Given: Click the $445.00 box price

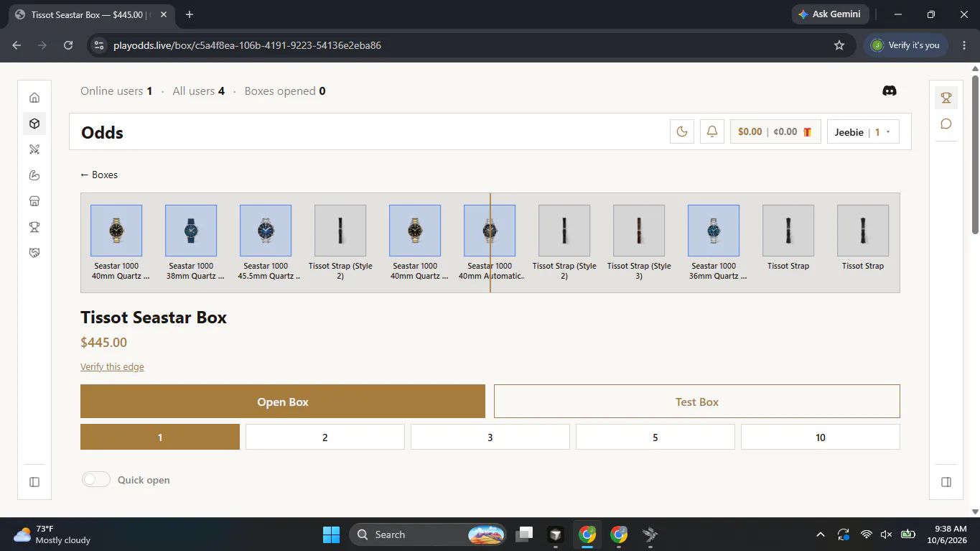Looking at the screenshot, I should 104,343.
